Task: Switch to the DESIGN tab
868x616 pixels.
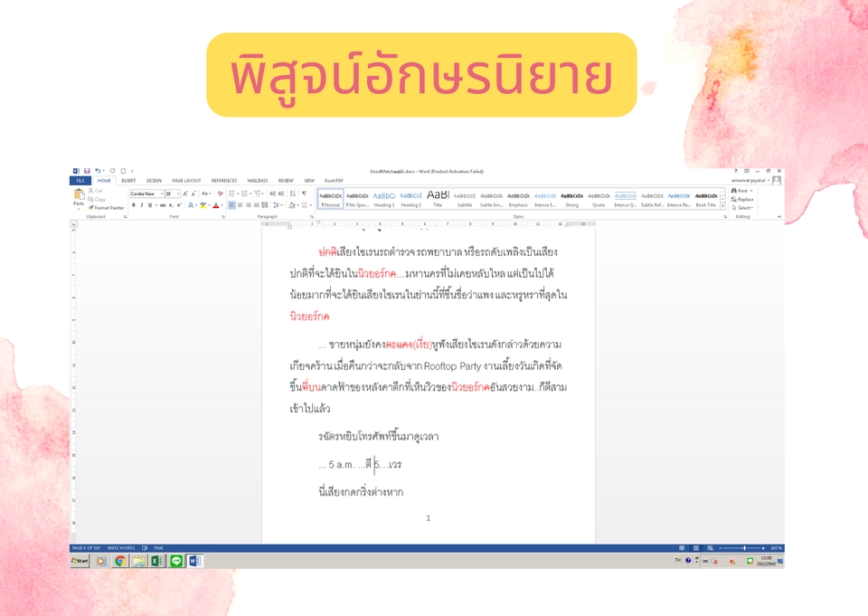Action: coord(154,181)
